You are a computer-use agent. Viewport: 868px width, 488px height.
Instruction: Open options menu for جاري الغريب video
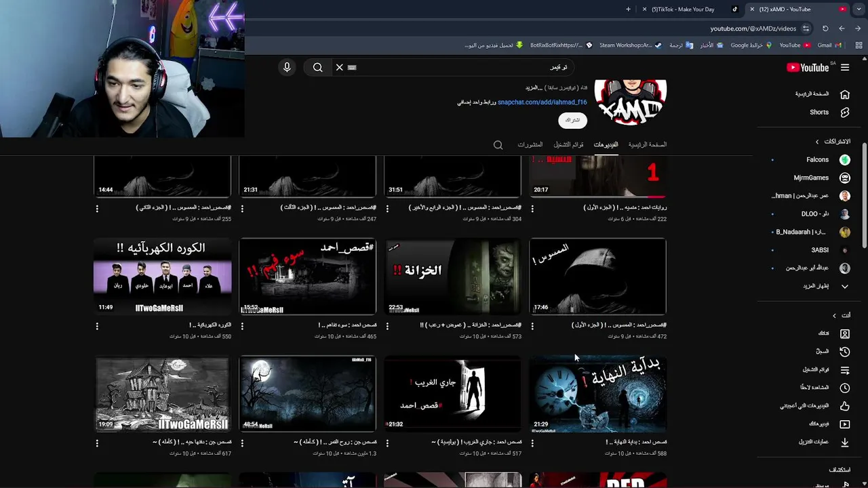387,443
